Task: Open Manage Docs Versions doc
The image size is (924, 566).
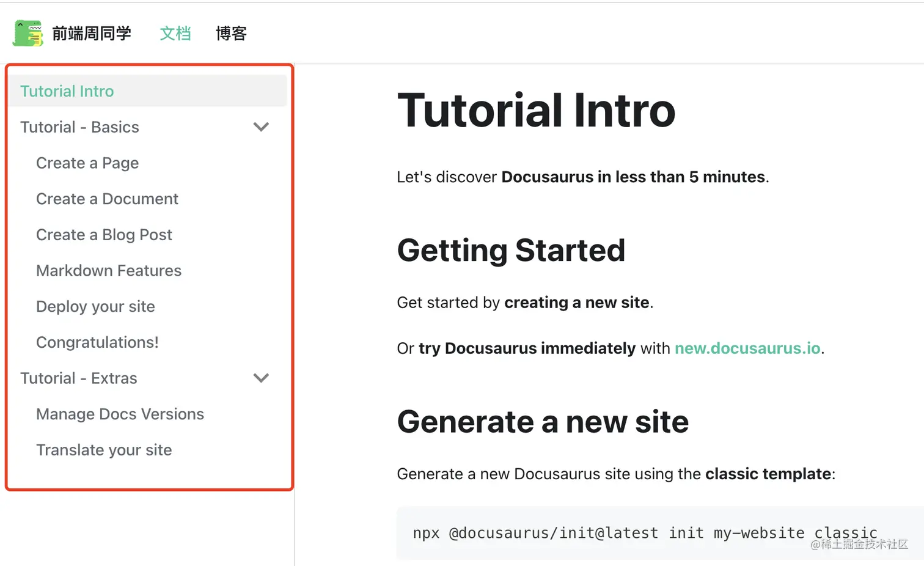Action: 120,414
